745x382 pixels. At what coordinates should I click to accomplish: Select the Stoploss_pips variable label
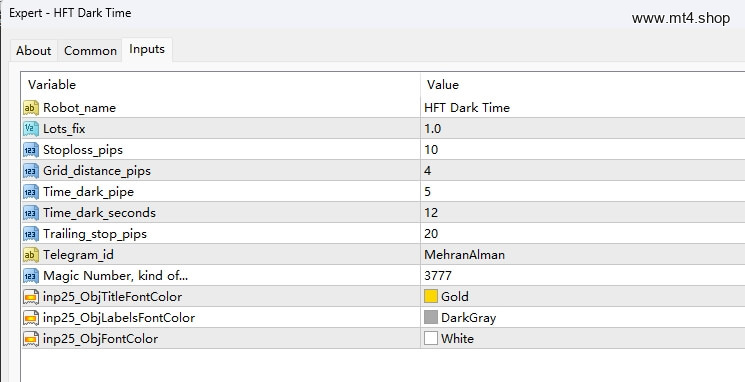click(83, 150)
